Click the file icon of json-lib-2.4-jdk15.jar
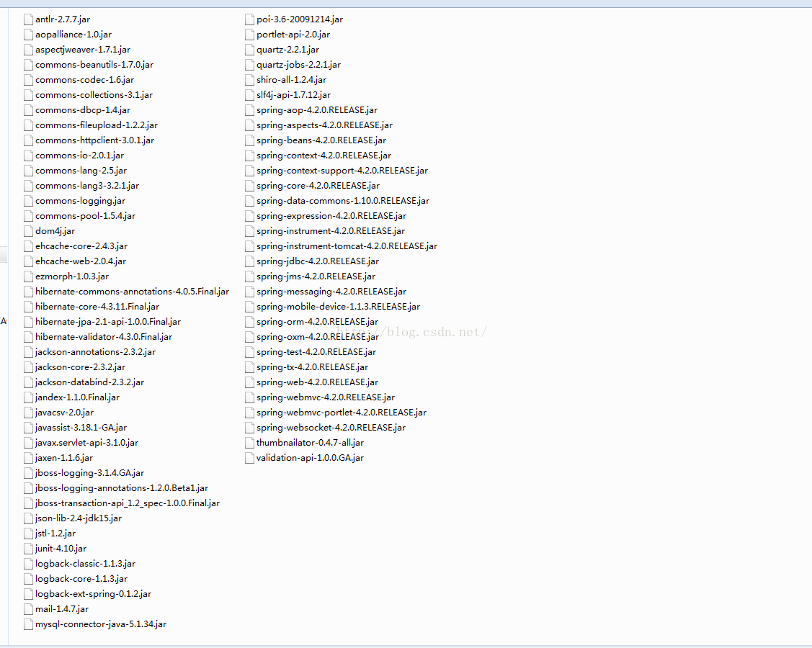Screen dimensions: 812x648 [29, 518]
